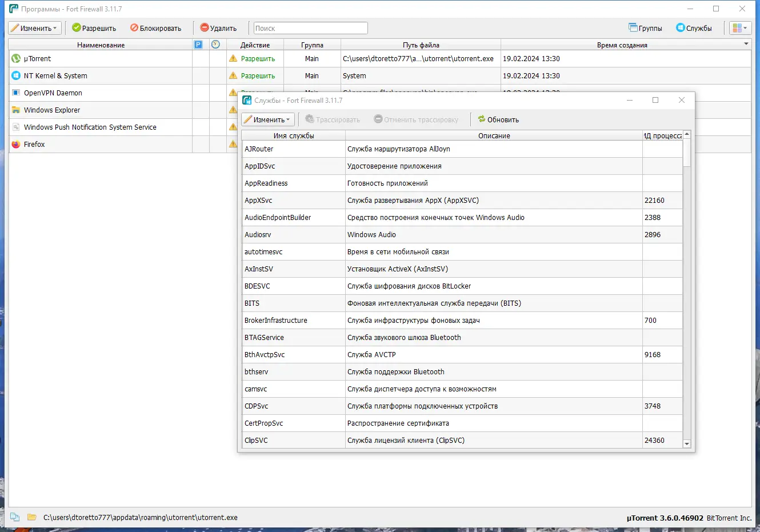Open the column header arrow menu at far right
Viewport: 760px width, 532px height.
pos(746,43)
